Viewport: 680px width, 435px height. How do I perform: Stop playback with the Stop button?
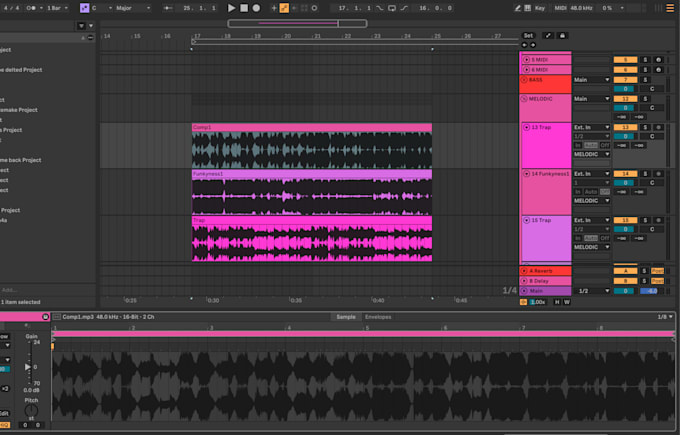(x=244, y=8)
